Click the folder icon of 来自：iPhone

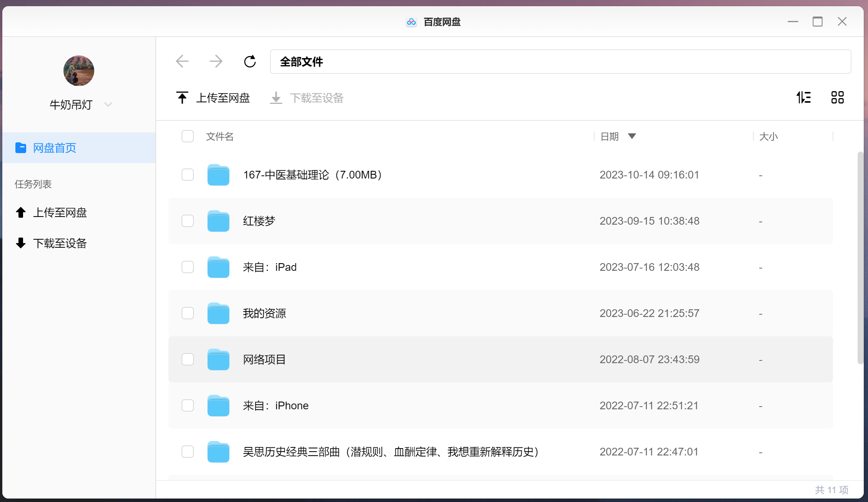tap(218, 405)
